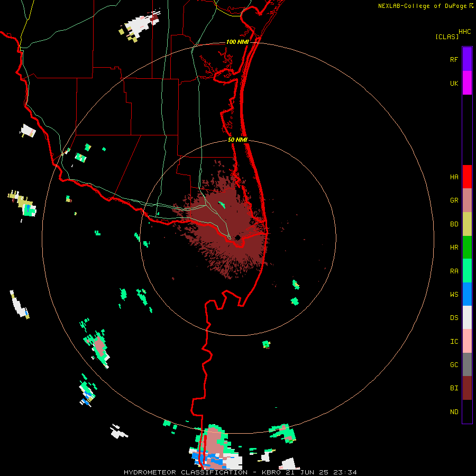Click the WS blue legend swatch
The image size is (476, 476).
click(467, 294)
